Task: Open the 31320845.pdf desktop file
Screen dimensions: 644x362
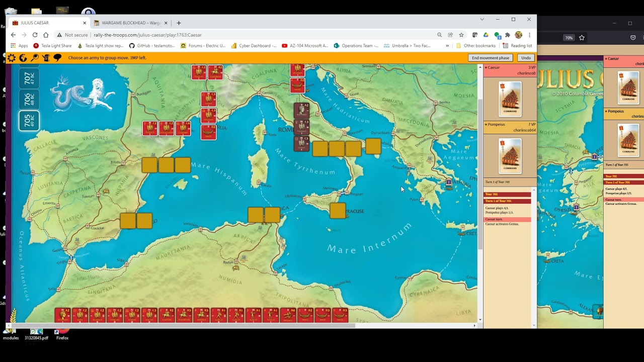Action: click(36, 334)
